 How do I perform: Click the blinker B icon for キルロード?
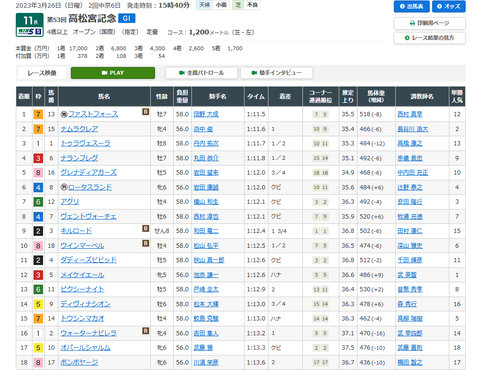pyautogui.click(x=145, y=228)
